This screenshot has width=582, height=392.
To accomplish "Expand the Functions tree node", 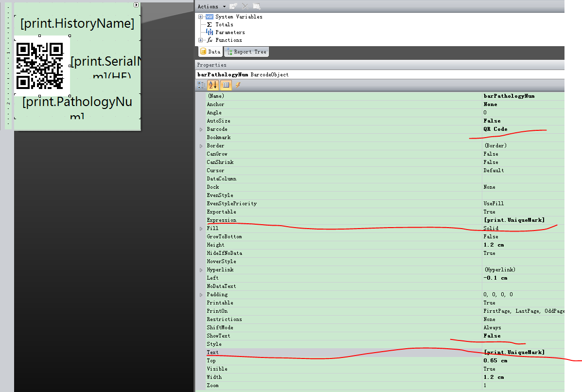I will click(200, 40).
